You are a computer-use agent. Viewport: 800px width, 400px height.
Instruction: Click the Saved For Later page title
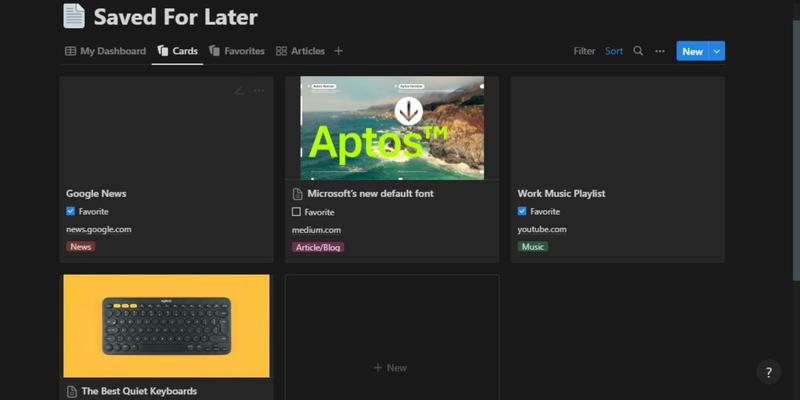pos(176,17)
